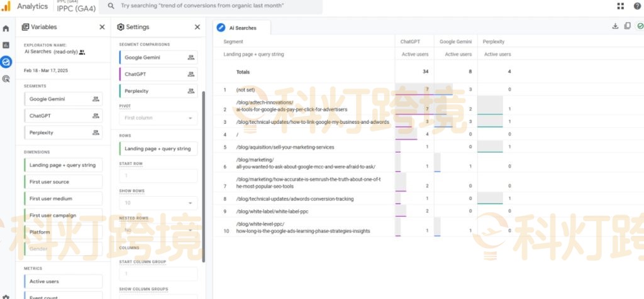Click the Settings panel vertical scrollbar
The image size is (644, 299).
click(x=203, y=176)
